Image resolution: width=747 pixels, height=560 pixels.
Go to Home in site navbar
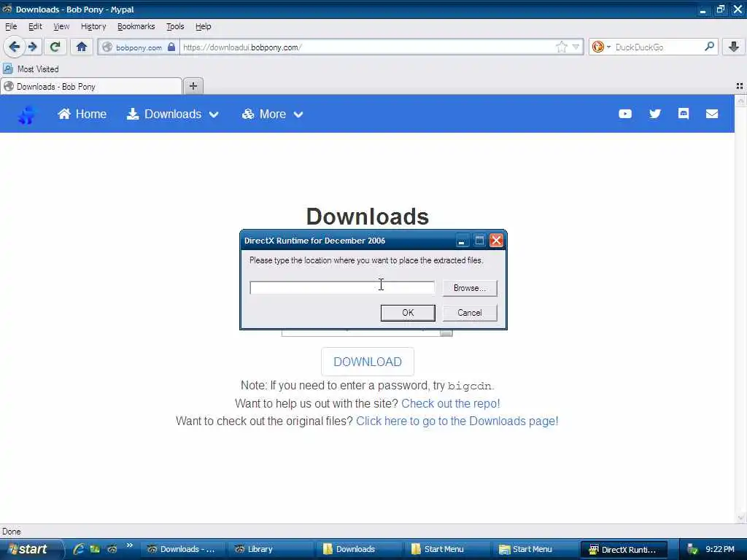click(82, 114)
